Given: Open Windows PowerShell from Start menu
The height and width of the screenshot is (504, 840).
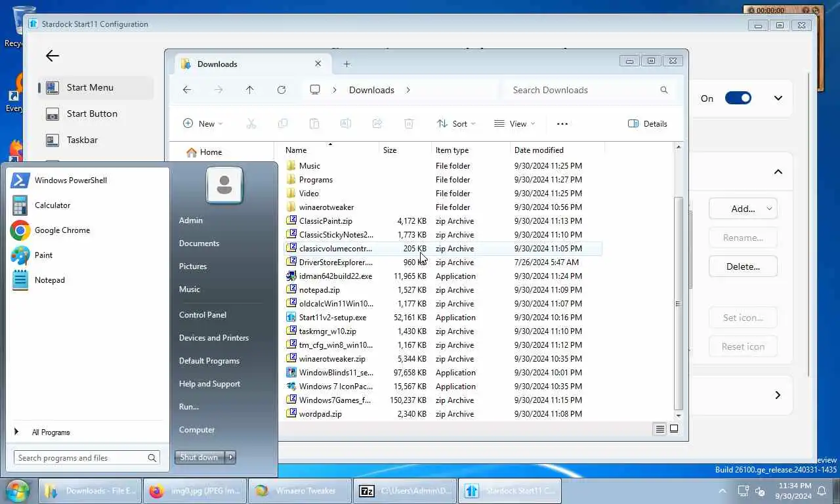Looking at the screenshot, I should (x=70, y=180).
